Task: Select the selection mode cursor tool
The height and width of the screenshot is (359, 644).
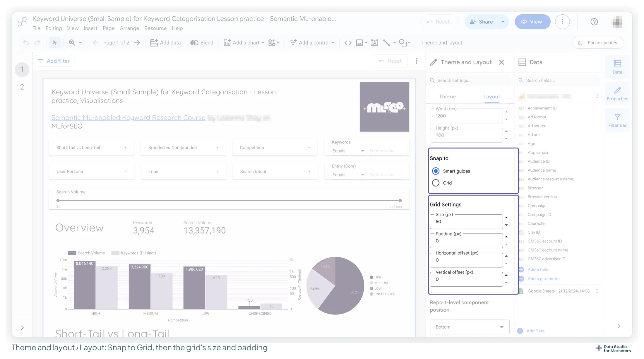Action: coord(55,43)
